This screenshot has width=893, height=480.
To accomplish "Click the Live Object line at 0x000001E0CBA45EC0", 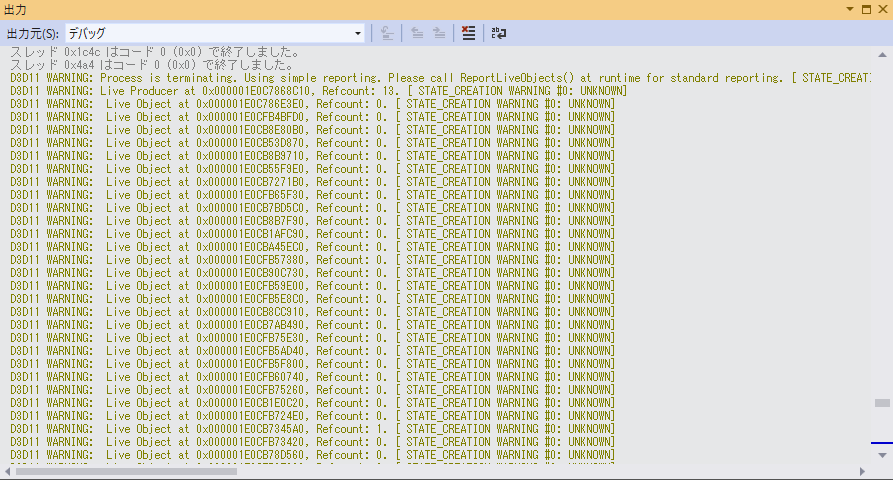I will 313,247.
